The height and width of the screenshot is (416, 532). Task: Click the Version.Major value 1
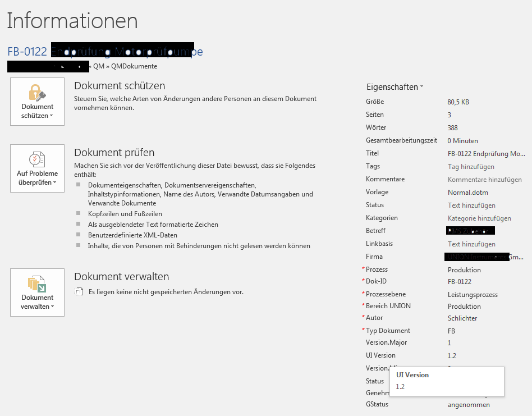point(449,342)
